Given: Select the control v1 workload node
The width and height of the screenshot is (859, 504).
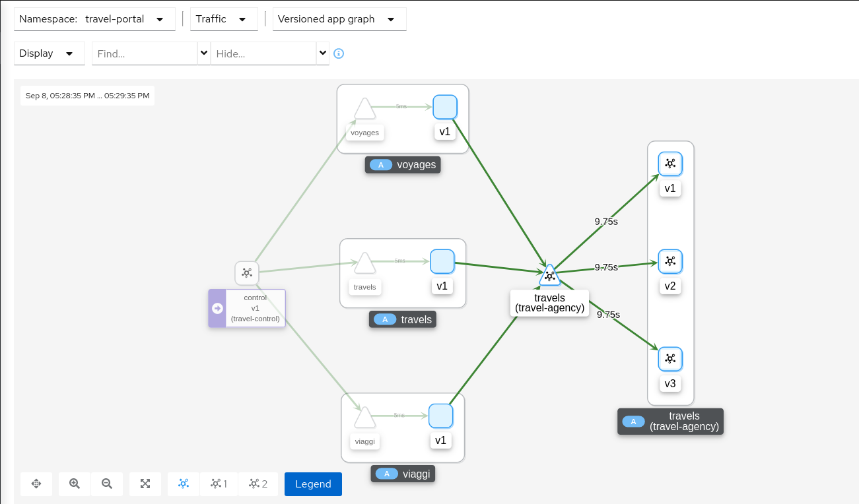Looking at the screenshot, I should pyautogui.click(x=246, y=272).
